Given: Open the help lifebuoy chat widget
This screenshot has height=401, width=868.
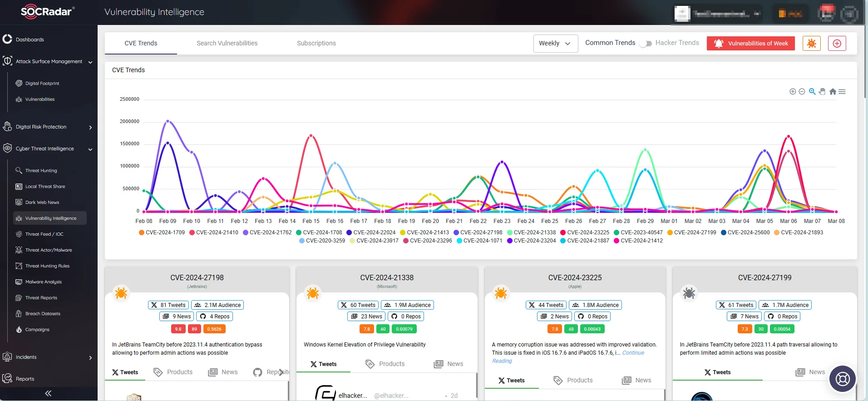Looking at the screenshot, I should 843,378.
